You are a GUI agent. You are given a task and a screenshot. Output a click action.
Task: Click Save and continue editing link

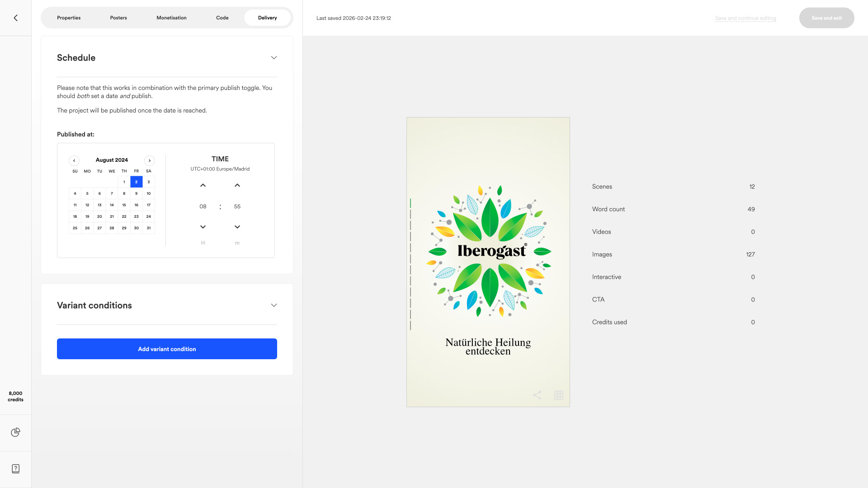(745, 18)
